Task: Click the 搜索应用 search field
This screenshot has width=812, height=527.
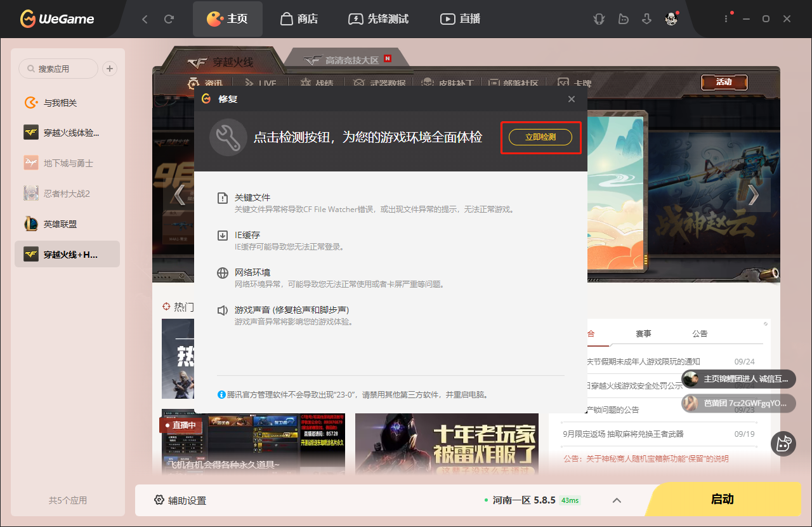Action: click(58, 69)
